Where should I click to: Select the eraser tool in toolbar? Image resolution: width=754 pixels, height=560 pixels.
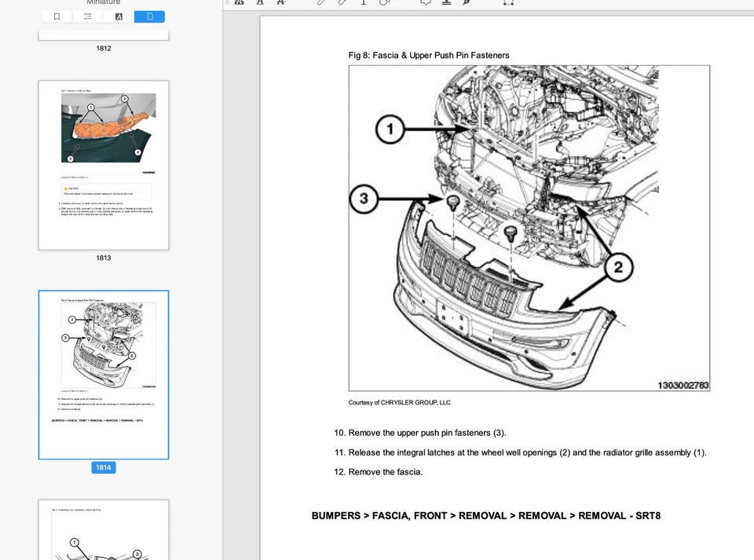342,3
